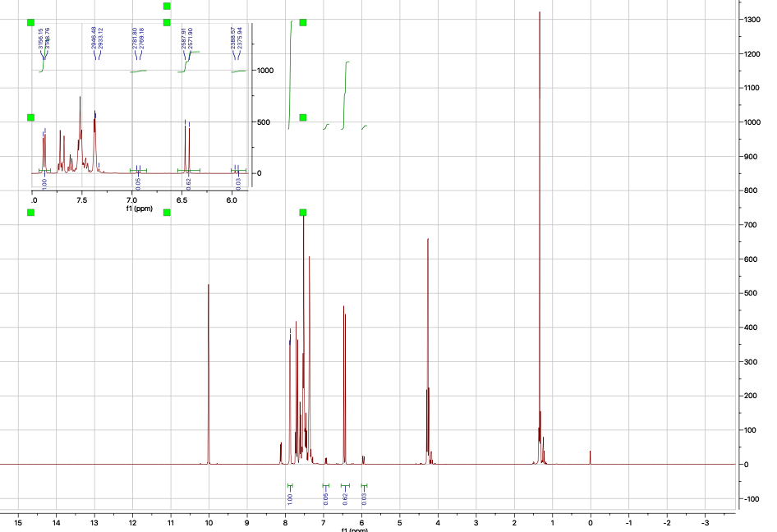This screenshot has height=532, width=777.
Task: Click the green handle below inset bottom-left
Action: coord(30,213)
